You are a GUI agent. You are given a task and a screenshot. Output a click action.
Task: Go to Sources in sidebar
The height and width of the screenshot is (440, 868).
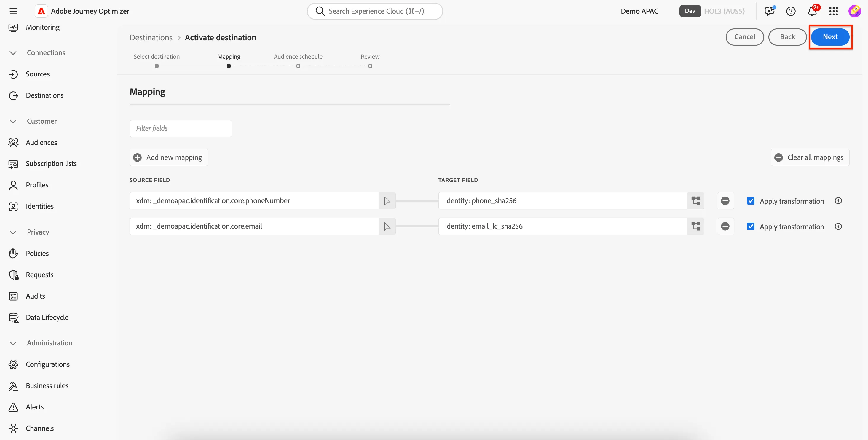coord(37,74)
